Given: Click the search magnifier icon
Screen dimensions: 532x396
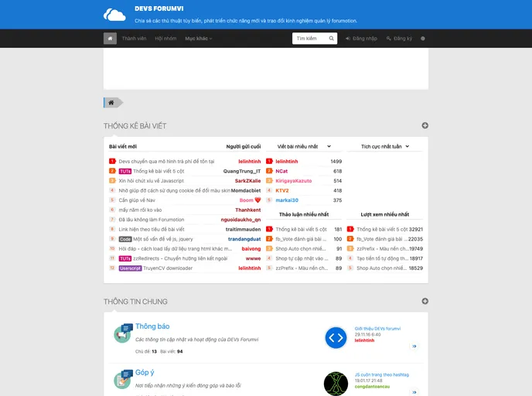Looking at the screenshot, I should click(x=330, y=38).
